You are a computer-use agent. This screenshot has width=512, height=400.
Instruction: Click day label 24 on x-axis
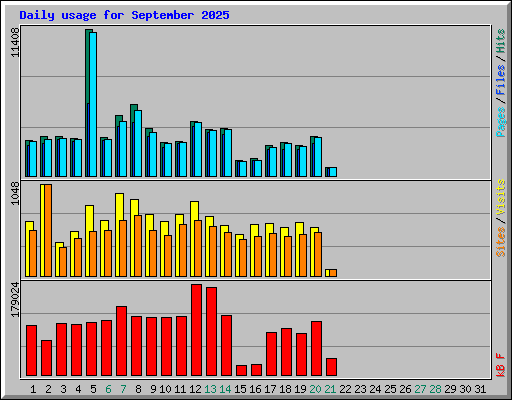[x=375, y=389]
